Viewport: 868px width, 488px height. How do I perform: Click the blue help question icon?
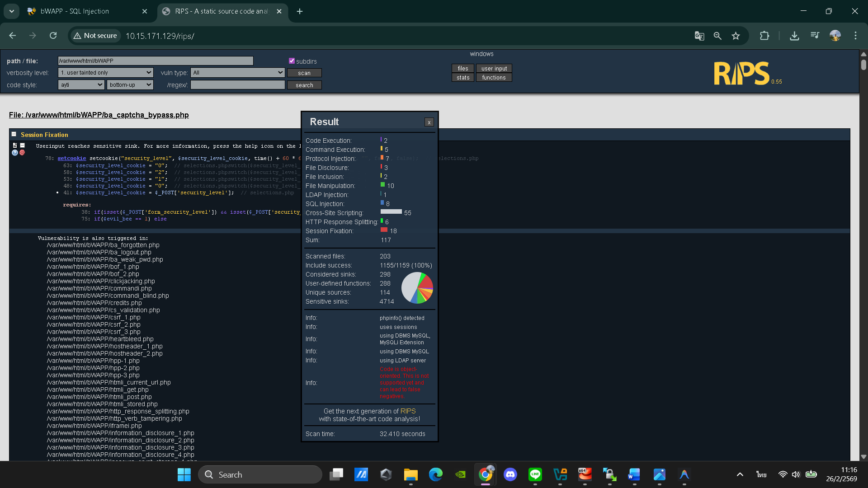click(15, 153)
